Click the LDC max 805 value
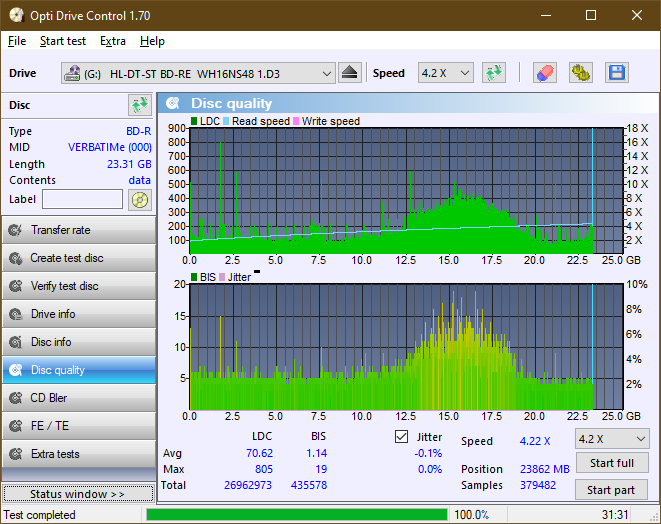661x524 pixels. (264, 469)
